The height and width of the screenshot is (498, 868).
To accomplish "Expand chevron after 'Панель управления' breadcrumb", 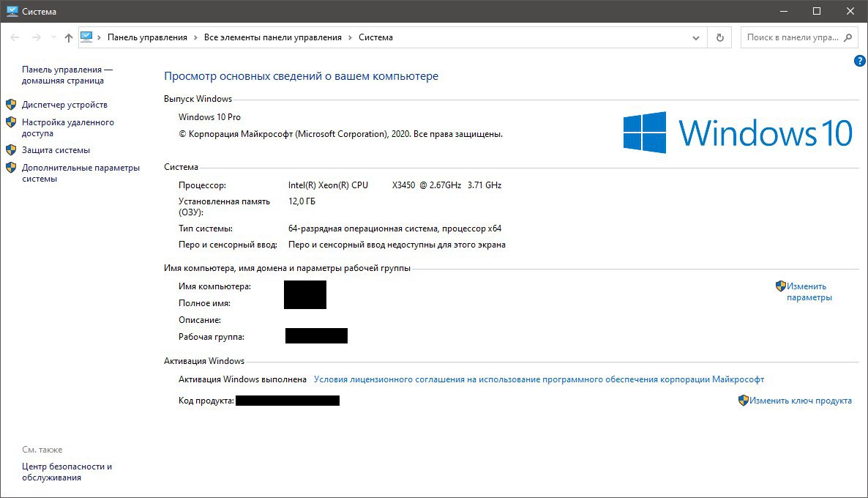I will click(195, 37).
